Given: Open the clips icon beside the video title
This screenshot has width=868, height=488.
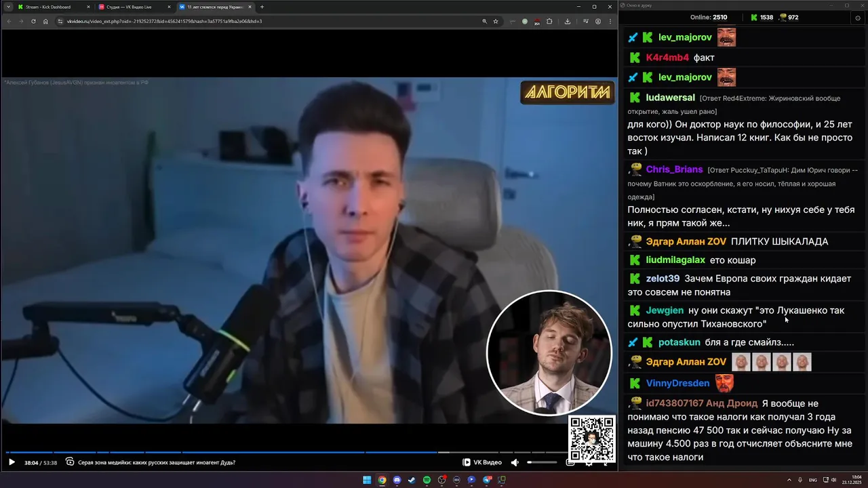Looking at the screenshot, I should [70, 462].
